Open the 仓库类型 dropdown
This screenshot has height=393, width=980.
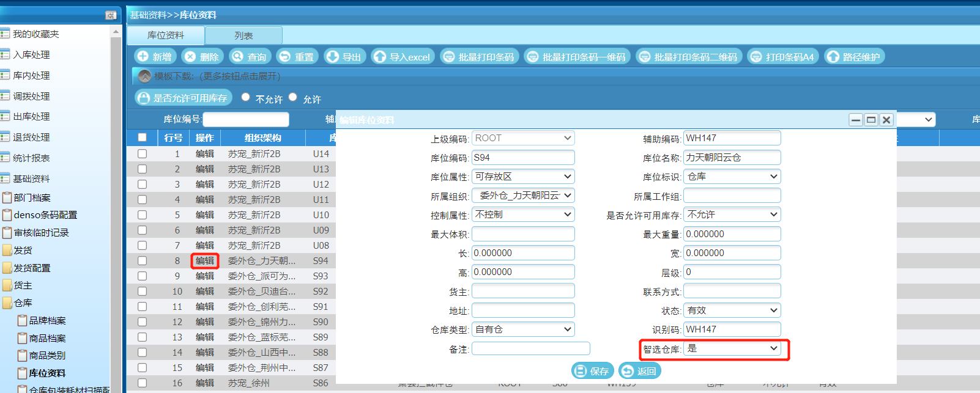(x=523, y=329)
